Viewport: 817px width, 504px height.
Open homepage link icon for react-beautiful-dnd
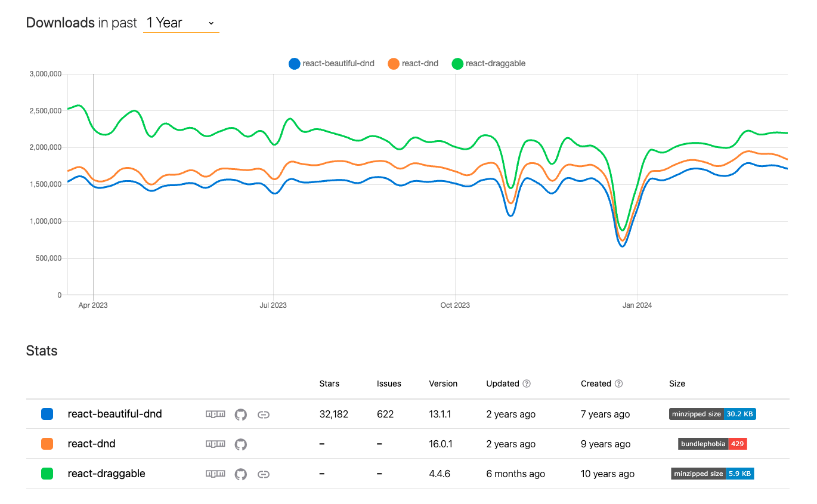click(x=264, y=415)
